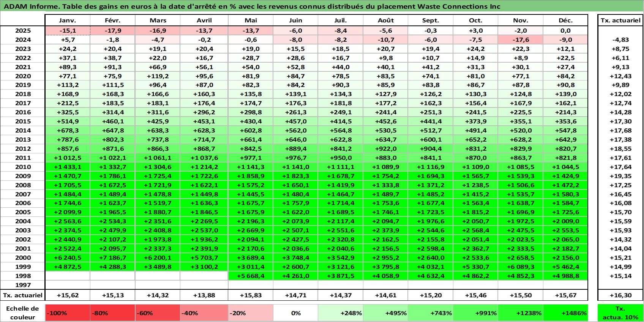The width and height of the screenshot is (644, 322).
Task: Select cell +2 598,4 for September 2001
Action: coord(431,248)
